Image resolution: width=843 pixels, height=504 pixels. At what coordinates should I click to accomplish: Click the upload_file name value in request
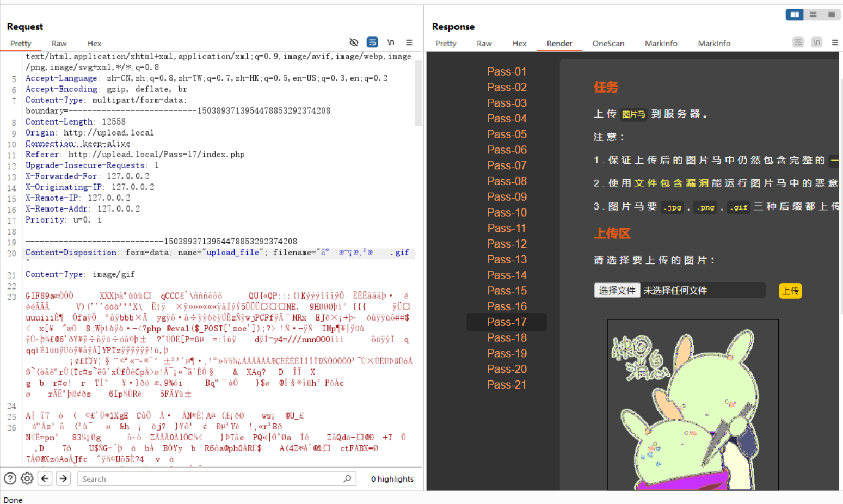(232, 253)
